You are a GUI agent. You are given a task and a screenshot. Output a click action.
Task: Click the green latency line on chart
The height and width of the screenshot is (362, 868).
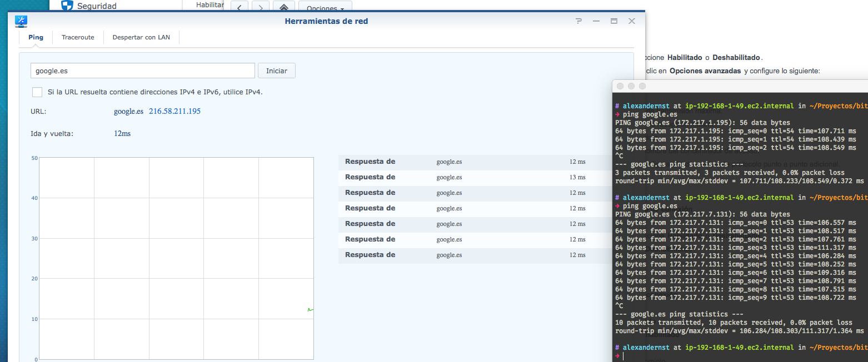(x=311, y=310)
